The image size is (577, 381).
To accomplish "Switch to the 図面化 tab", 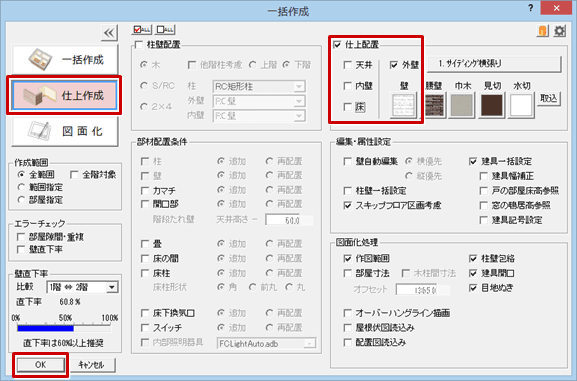I will click(65, 131).
